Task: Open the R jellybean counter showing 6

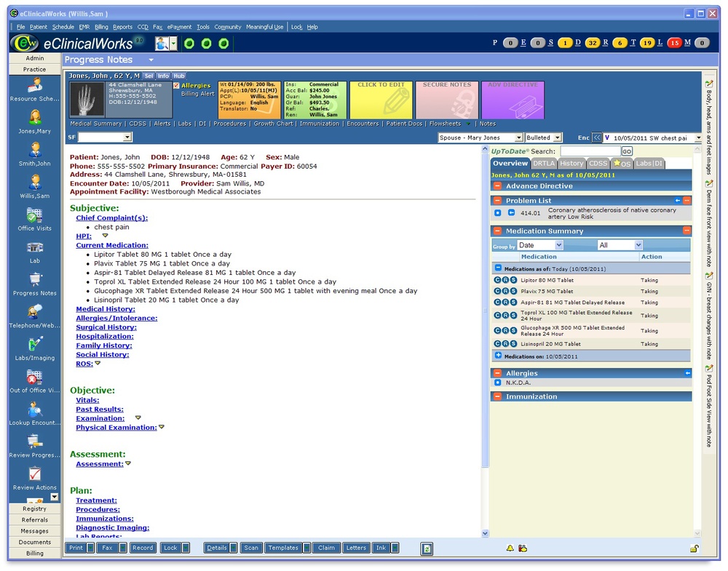Action: [620, 43]
